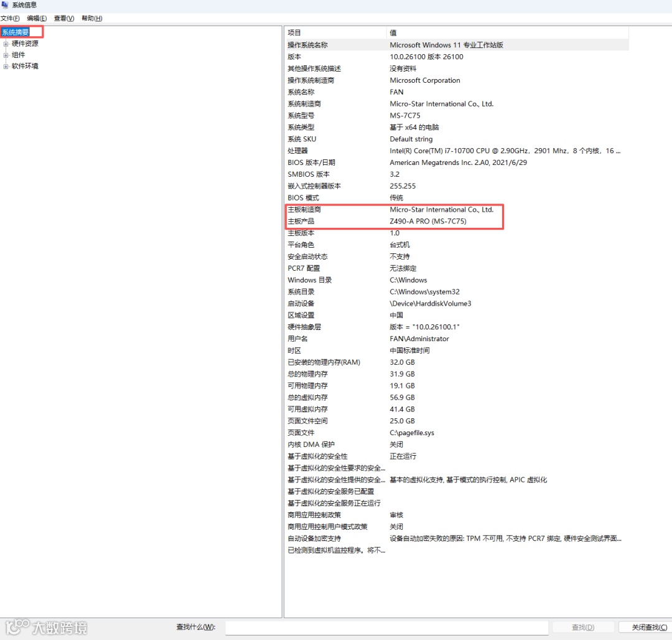672x640 pixels.
Task: Expand the 硬件资源 tree node
Action: (6, 44)
